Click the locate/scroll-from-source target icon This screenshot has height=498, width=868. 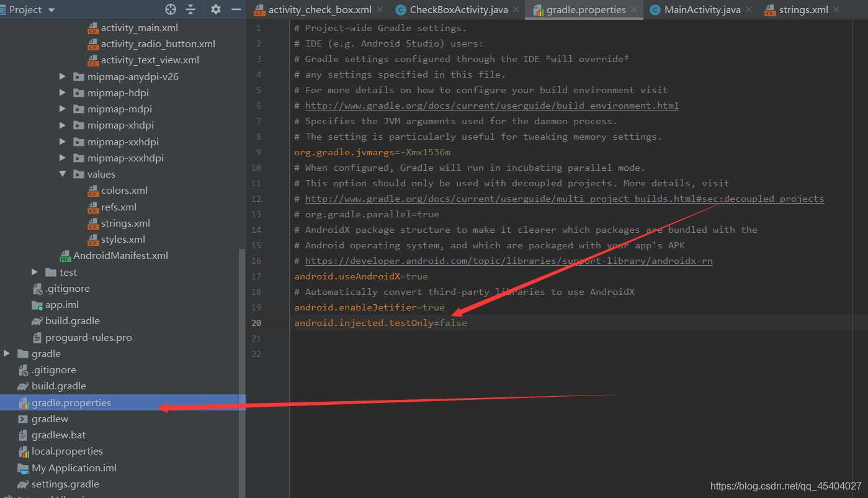[171, 9]
